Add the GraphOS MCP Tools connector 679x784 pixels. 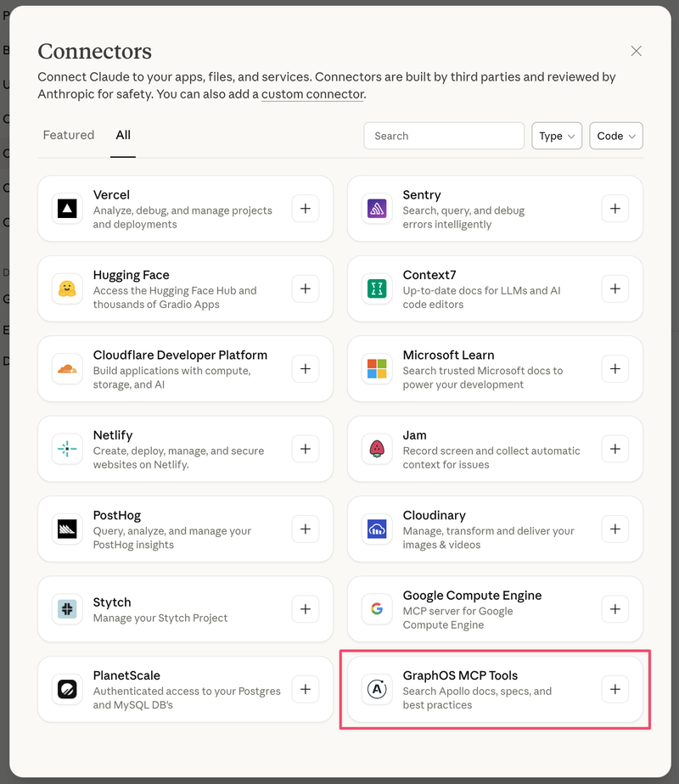614,689
